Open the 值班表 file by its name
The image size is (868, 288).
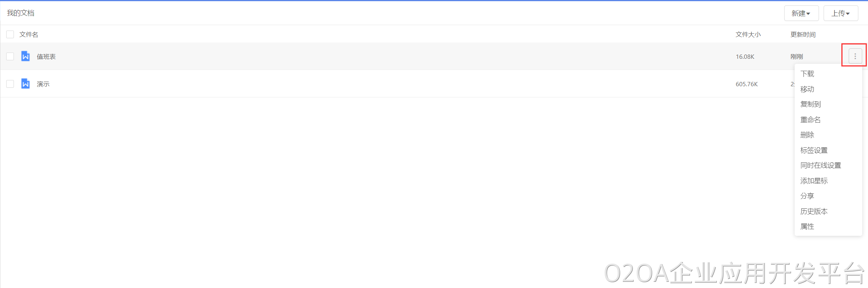[46, 56]
